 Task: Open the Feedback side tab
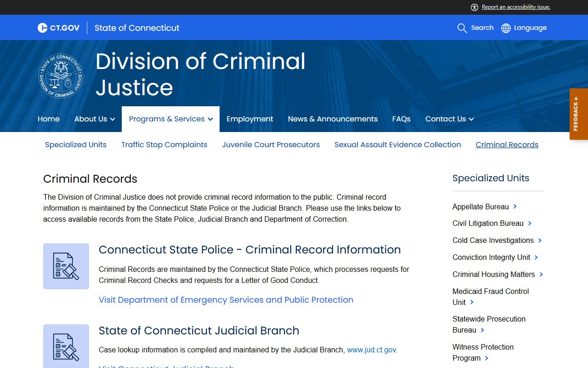pyautogui.click(x=579, y=114)
